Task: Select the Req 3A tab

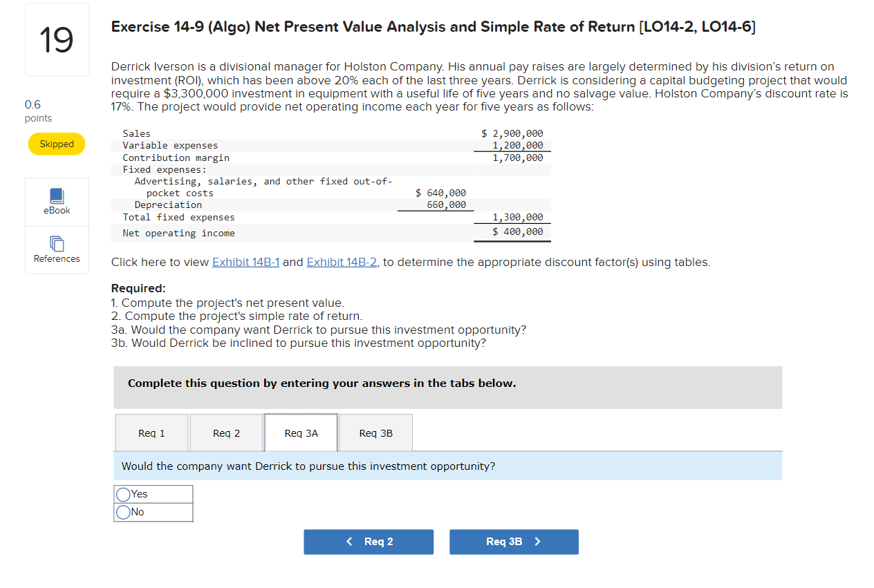Action: coord(301,433)
